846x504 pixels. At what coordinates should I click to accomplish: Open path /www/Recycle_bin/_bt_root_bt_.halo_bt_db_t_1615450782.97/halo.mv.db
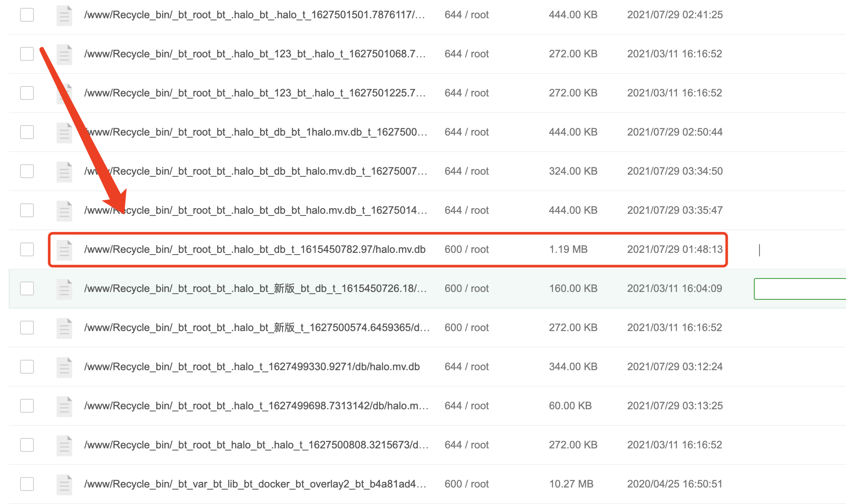tap(255, 249)
